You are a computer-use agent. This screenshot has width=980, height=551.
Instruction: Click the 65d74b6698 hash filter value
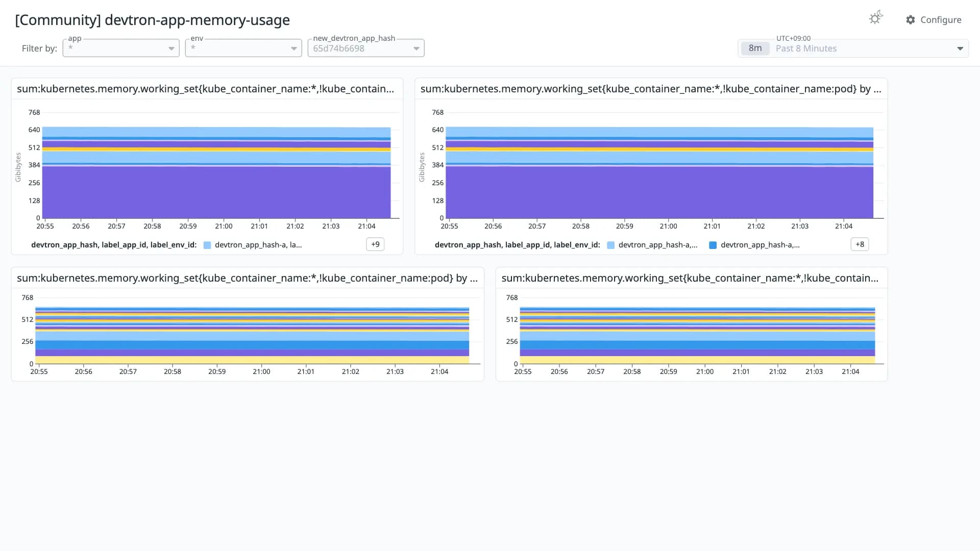(x=338, y=48)
